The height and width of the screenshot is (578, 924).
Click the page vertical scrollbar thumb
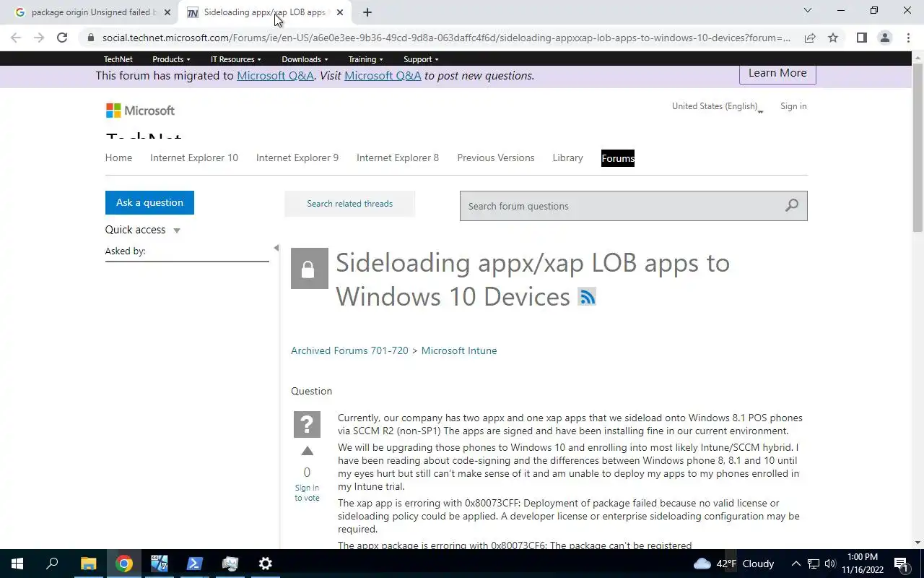pos(918,147)
